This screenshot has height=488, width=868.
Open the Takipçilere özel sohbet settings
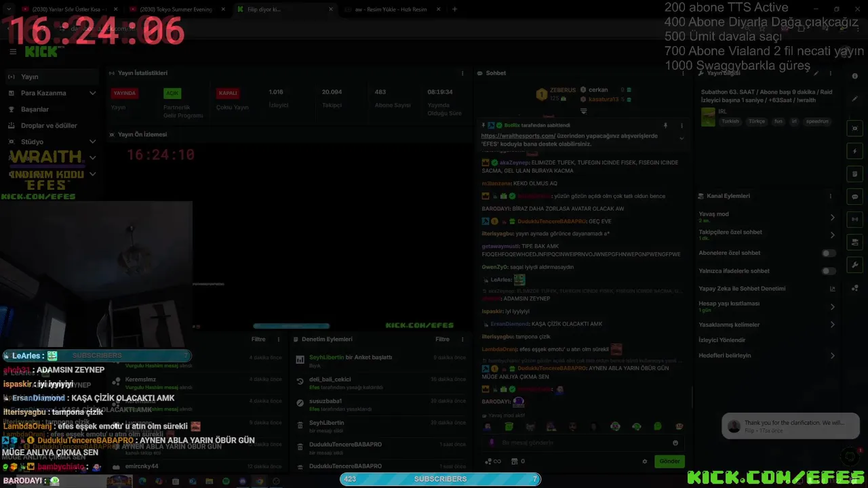tap(767, 235)
